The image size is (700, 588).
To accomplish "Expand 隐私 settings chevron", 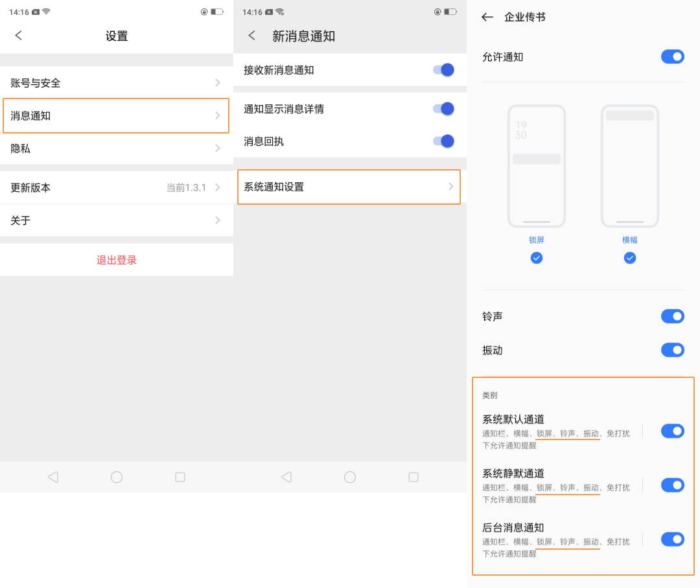I will tap(218, 148).
